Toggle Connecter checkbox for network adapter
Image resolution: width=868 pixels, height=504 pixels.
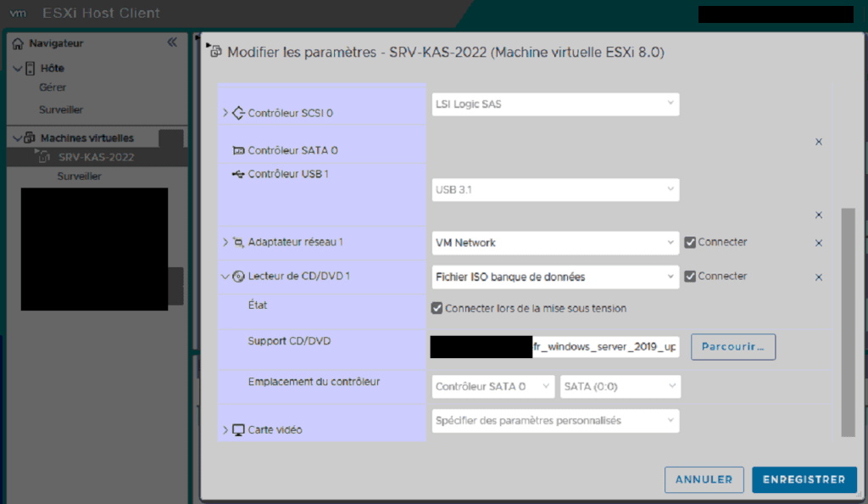coord(690,243)
